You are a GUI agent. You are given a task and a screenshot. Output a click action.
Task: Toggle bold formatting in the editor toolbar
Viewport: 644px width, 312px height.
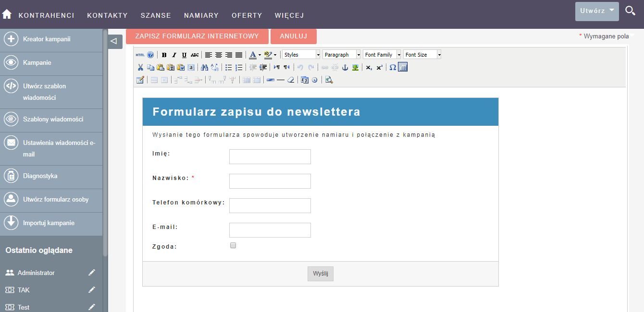(x=164, y=55)
